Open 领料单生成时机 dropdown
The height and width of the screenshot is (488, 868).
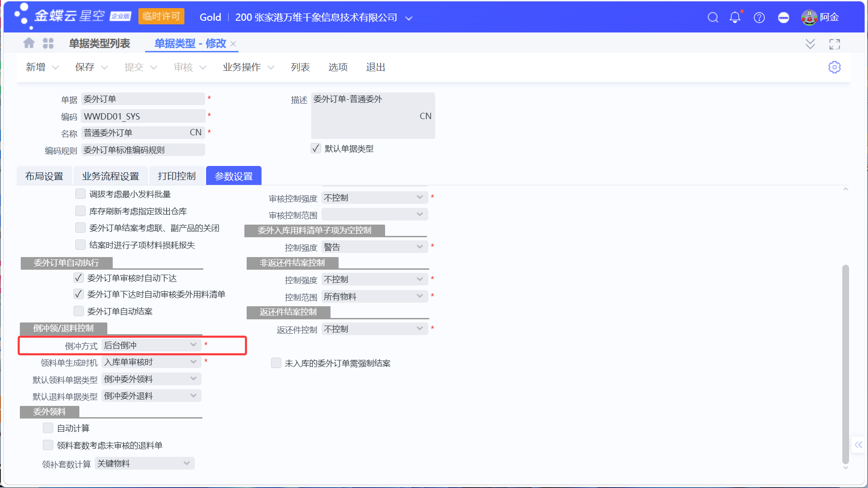click(x=151, y=362)
